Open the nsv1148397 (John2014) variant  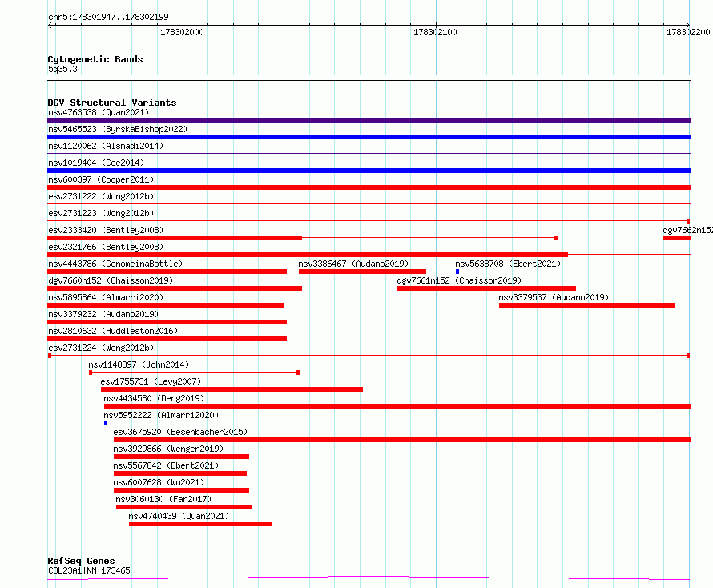[x=139, y=364]
